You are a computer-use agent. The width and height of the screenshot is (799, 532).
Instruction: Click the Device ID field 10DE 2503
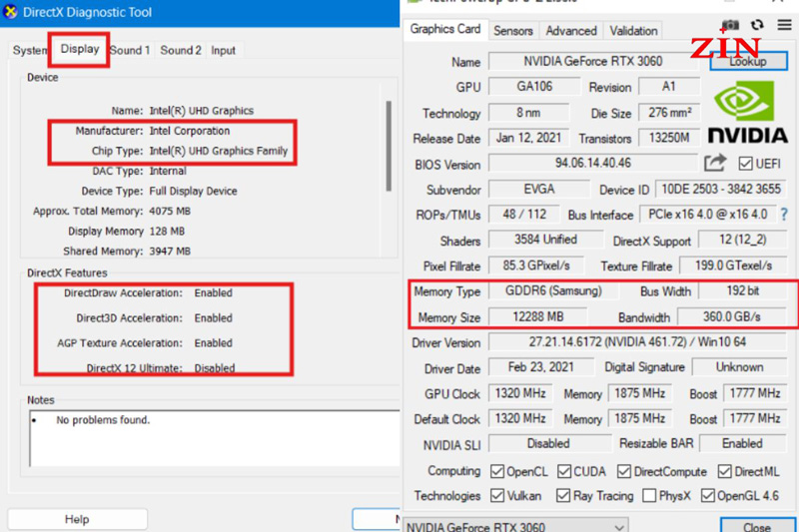[x=721, y=190]
